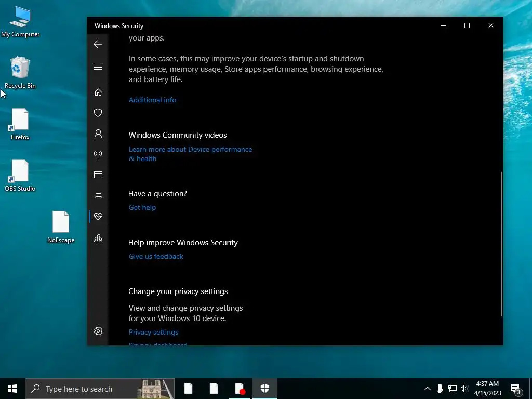Screen dimensions: 532x399
Task: Click the Additional info link
Action: (152, 100)
